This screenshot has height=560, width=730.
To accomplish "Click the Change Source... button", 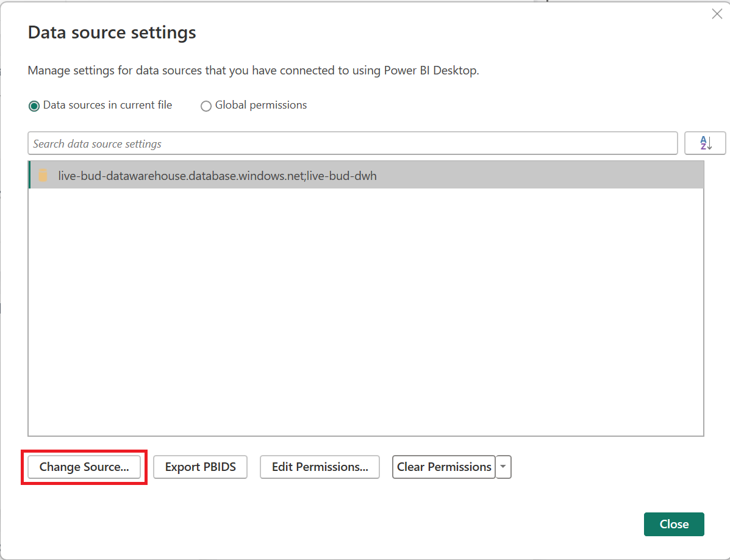I will point(84,467).
